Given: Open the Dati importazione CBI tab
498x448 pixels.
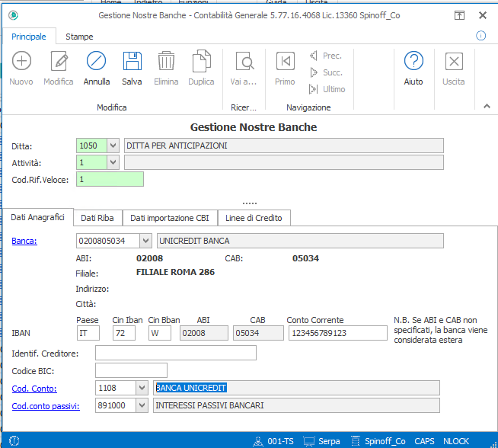Looking at the screenshot, I should click(x=170, y=218).
